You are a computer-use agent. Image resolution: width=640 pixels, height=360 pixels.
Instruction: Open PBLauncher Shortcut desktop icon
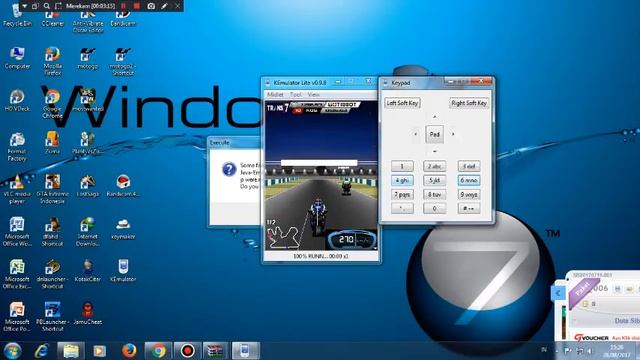(x=52, y=317)
